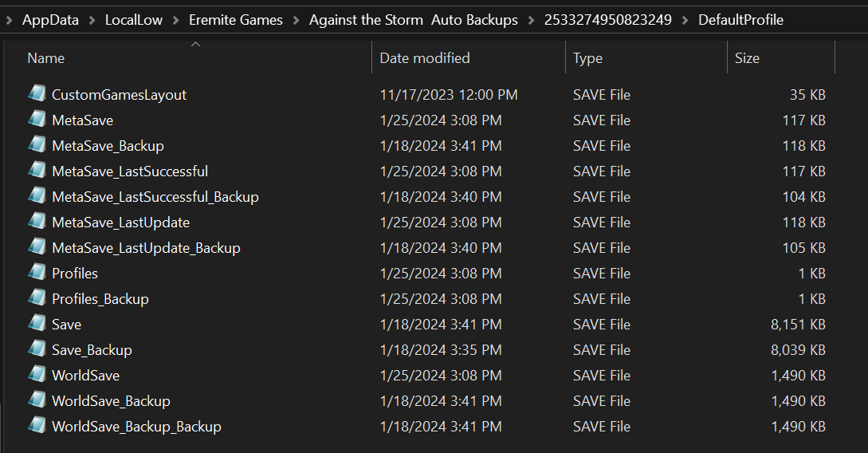The width and height of the screenshot is (868, 453).
Task: Sort files by Name column header
Action: click(46, 58)
